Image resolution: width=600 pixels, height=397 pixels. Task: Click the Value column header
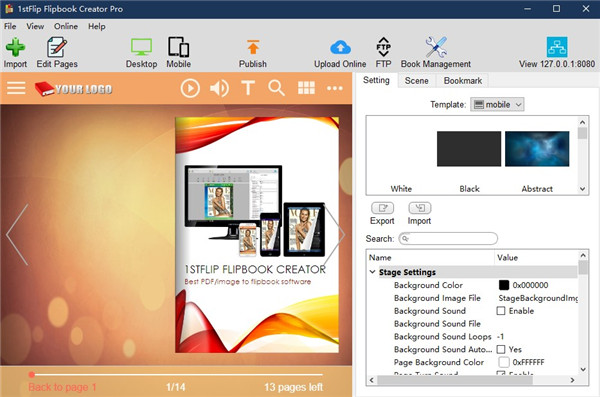click(x=536, y=258)
